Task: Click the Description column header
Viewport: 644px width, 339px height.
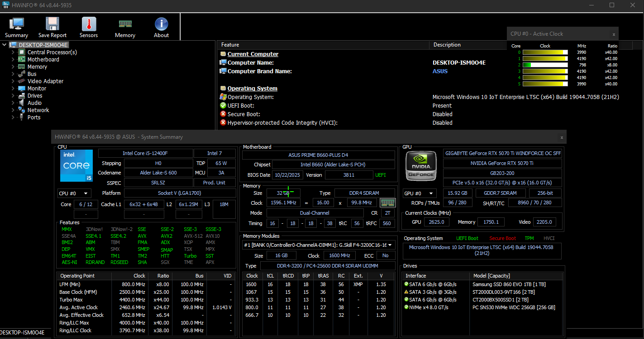Action: tap(447, 45)
